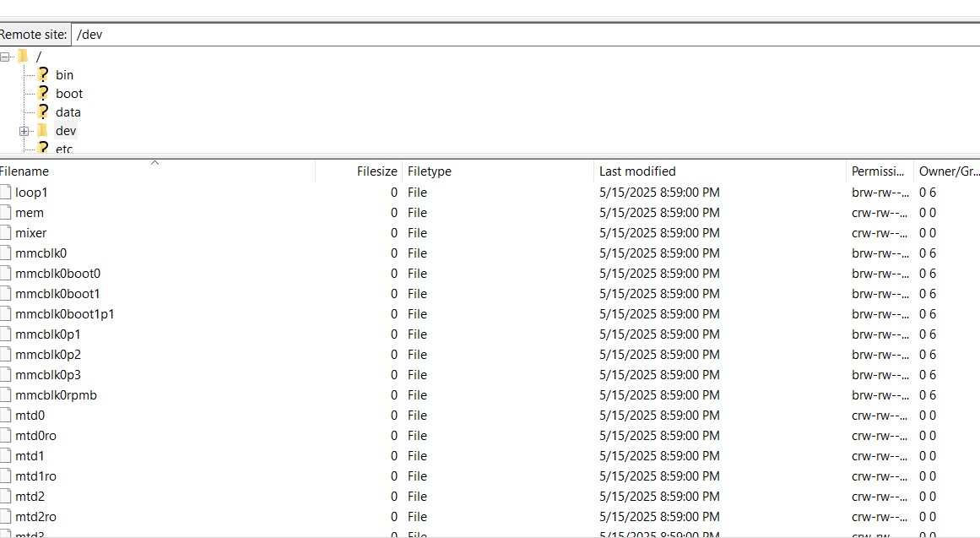This screenshot has width=980, height=538.
Task: Sort by Owner/Group column header
Action: (947, 171)
